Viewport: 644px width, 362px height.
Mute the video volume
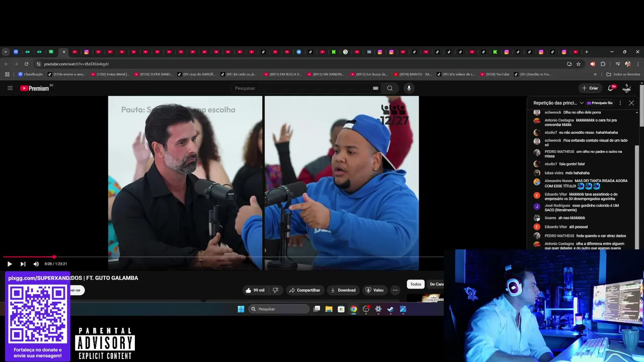[36, 264]
